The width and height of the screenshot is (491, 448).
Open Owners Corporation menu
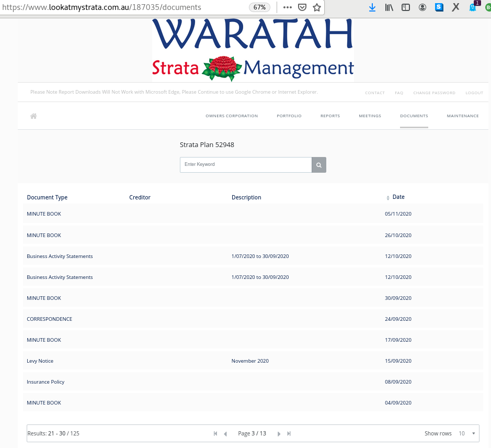point(232,116)
